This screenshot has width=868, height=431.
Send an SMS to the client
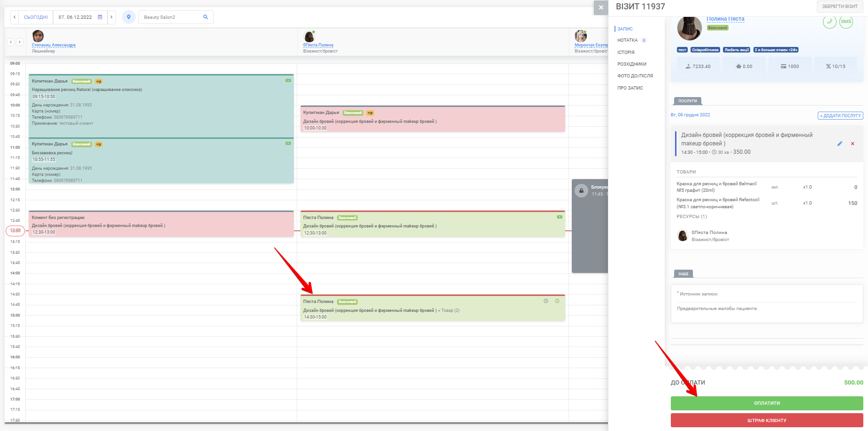[846, 22]
